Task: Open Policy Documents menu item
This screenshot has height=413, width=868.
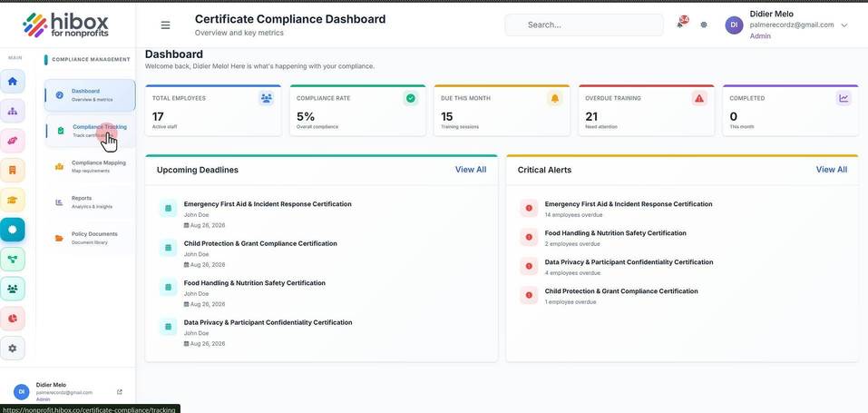Action: coord(90,239)
